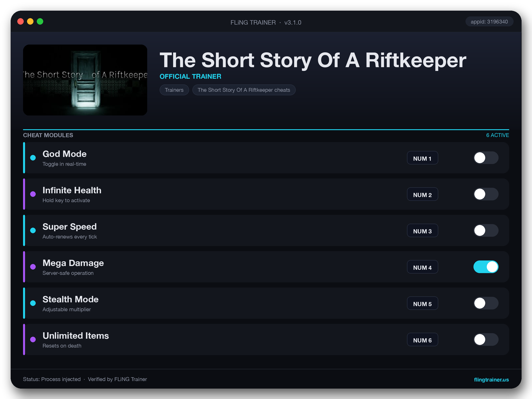
Task: Click the cyan dot beside God Mode
Action: (33, 158)
